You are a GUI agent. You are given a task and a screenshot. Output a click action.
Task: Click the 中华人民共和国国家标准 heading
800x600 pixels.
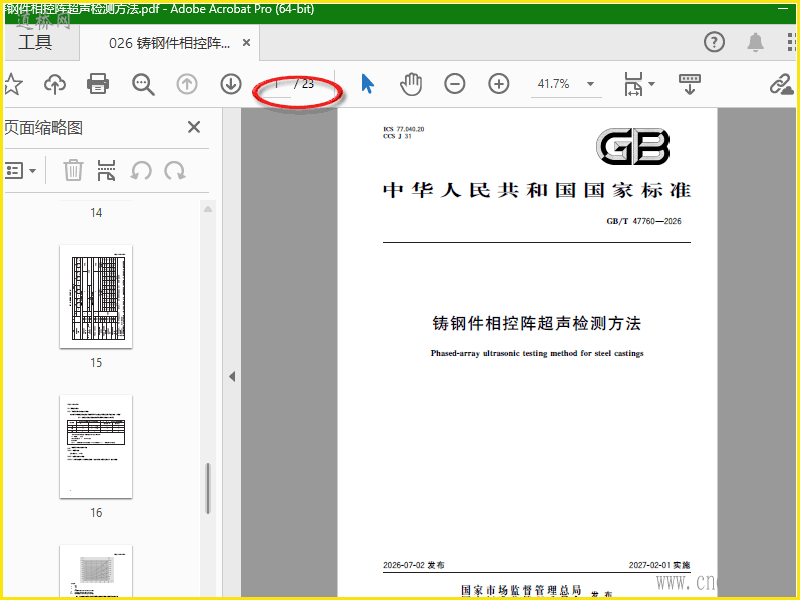(537, 190)
